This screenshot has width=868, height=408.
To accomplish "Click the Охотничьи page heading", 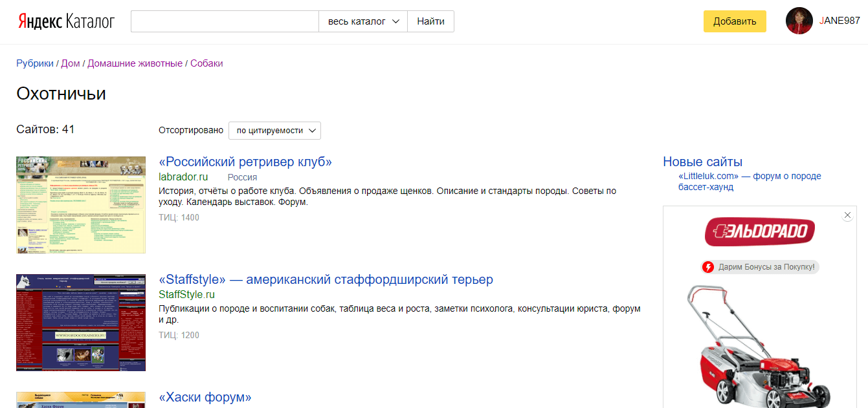I will (x=61, y=94).
